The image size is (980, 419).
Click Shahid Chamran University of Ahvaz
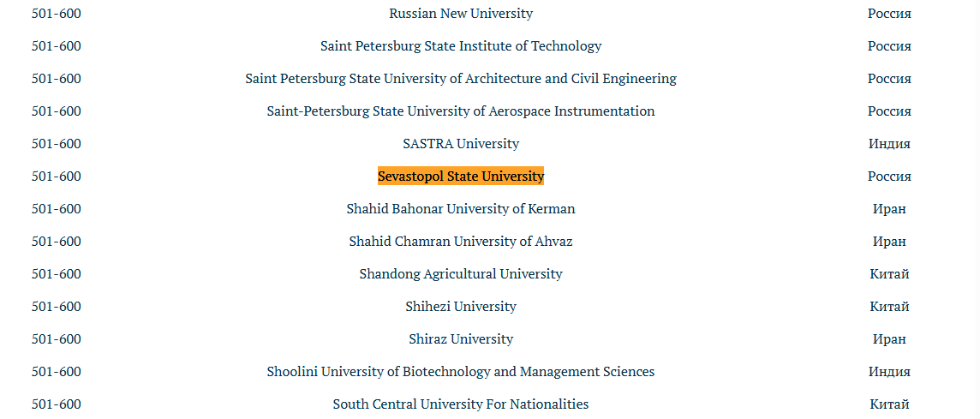pos(461,241)
